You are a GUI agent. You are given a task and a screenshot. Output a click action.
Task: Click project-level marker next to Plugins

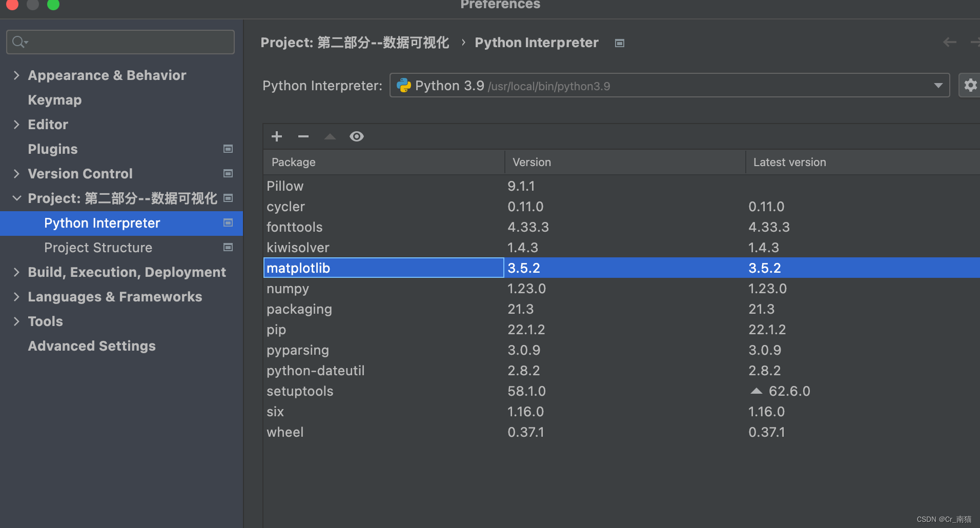click(228, 149)
